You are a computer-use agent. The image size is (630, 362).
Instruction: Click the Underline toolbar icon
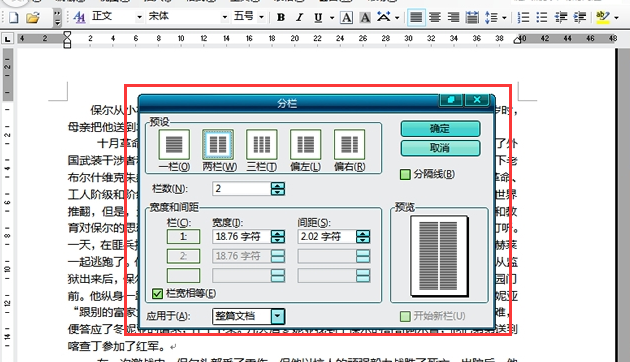pyautogui.click(x=318, y=17)
